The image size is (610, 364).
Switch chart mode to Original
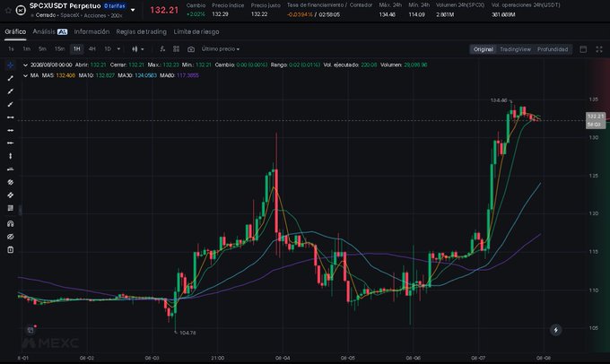pyautogui.click(x=484, y=49)
